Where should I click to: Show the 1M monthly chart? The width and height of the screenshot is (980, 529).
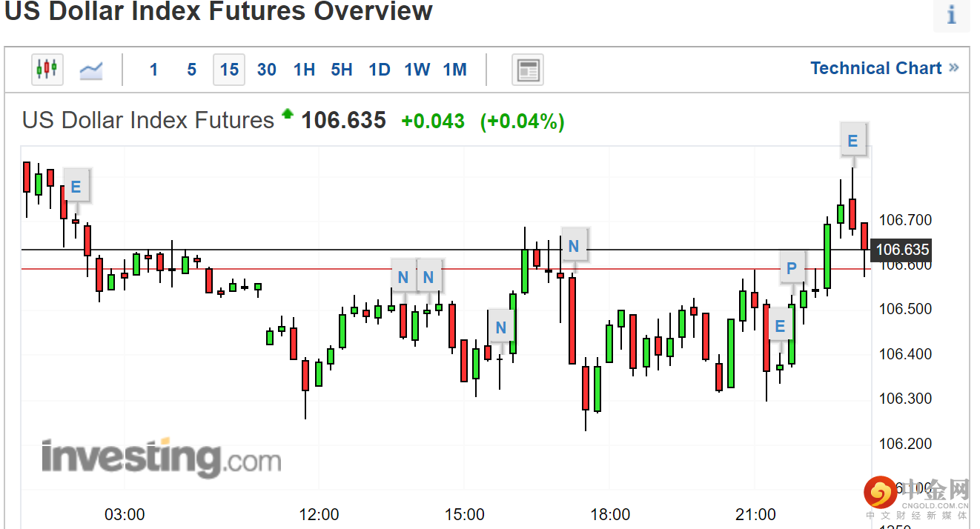tap(455, 70)
